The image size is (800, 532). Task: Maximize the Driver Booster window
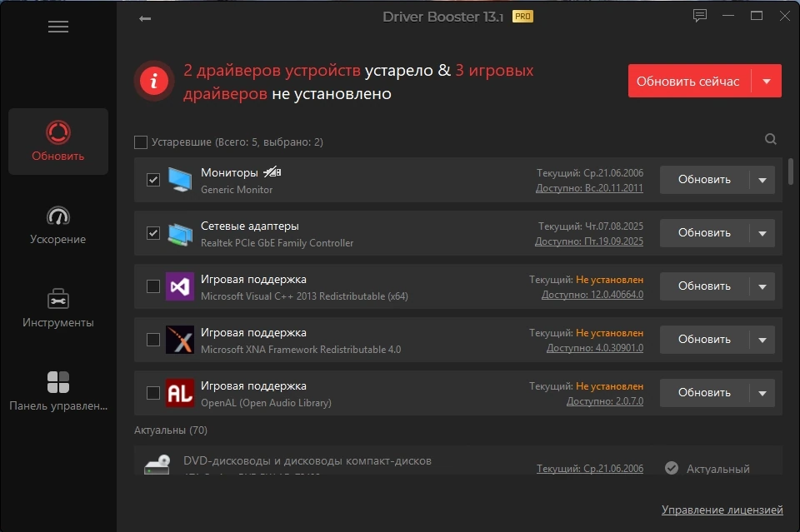(x=757, y=16)
